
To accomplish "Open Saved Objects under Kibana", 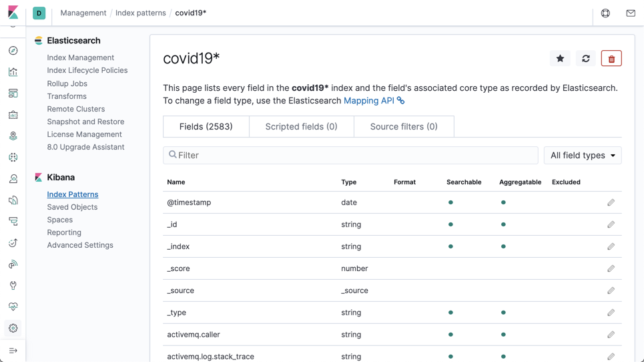I will pyautogui.click(x=72, y=207).
